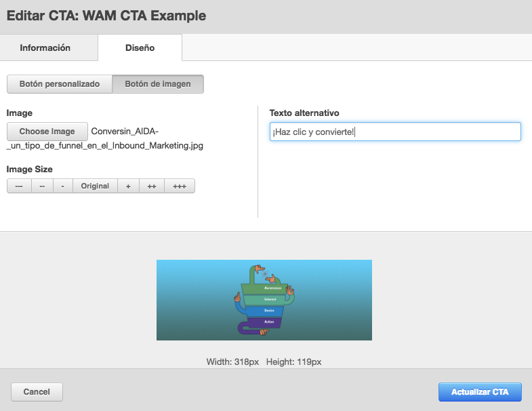Cancel editing the CTA

point(37,392)
